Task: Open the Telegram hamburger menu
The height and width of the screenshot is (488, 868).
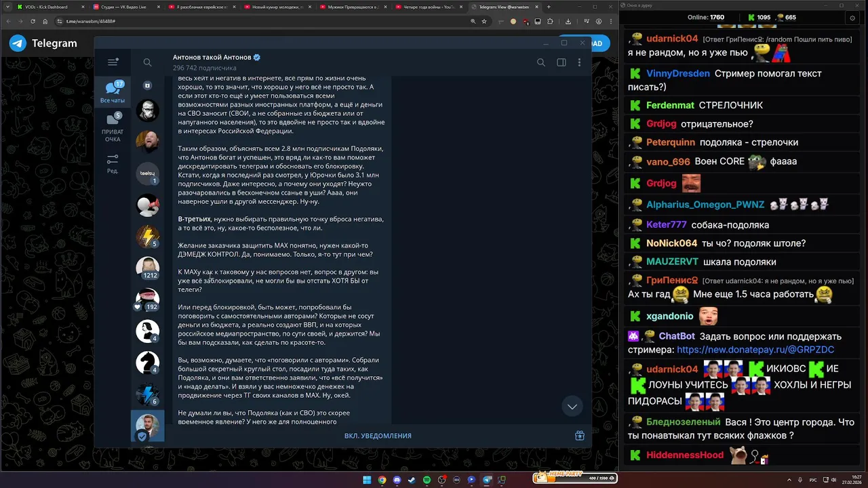Action: tap(113, 62)
